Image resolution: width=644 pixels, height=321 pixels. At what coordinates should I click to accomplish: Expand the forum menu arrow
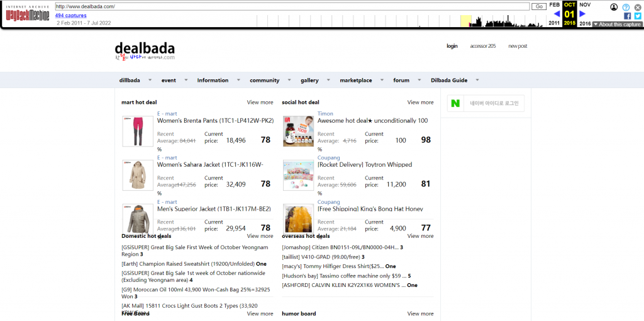pyautogui.click(x=419, y=80)
